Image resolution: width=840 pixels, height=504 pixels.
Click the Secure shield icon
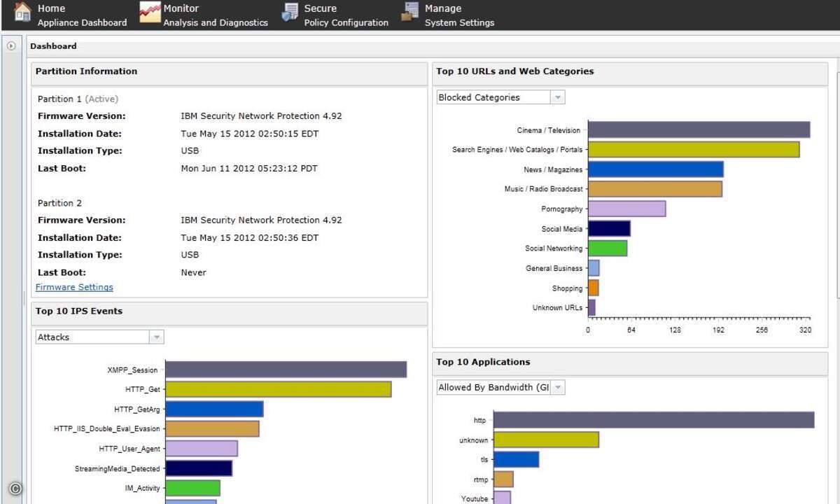point(290,13)
